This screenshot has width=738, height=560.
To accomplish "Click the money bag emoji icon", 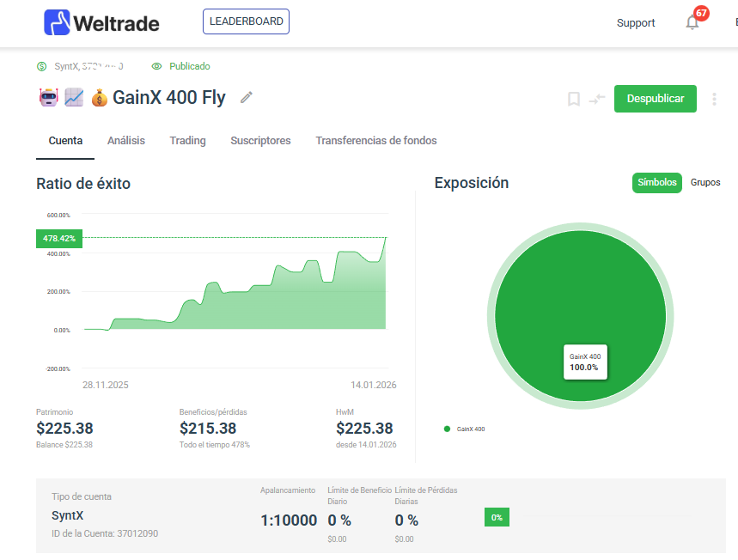I will pyautogui.click(x=99, y=98).
